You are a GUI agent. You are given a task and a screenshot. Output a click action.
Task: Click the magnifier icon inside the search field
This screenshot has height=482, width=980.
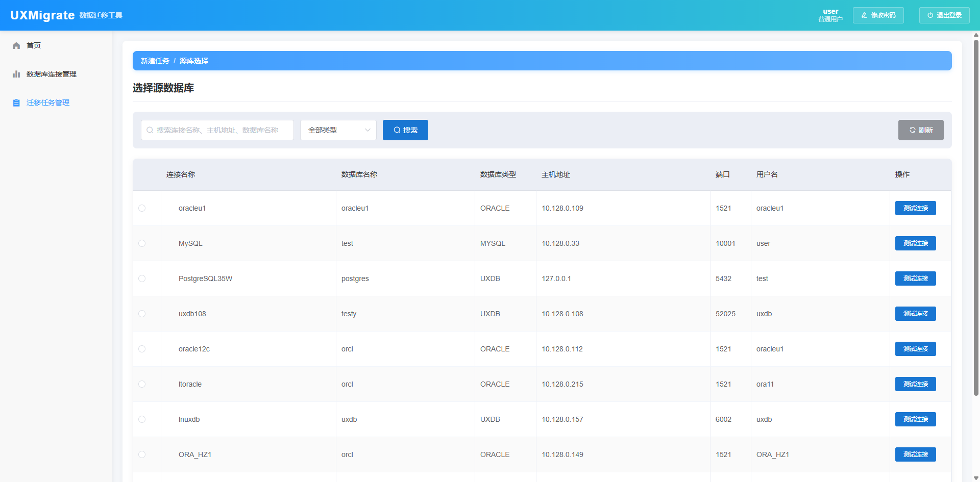pos(150,130)
